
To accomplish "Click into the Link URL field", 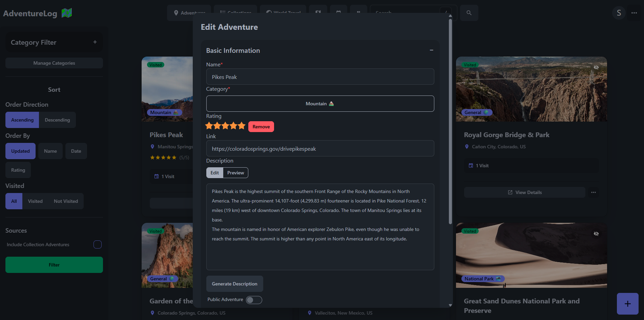I will coord(320,149).
